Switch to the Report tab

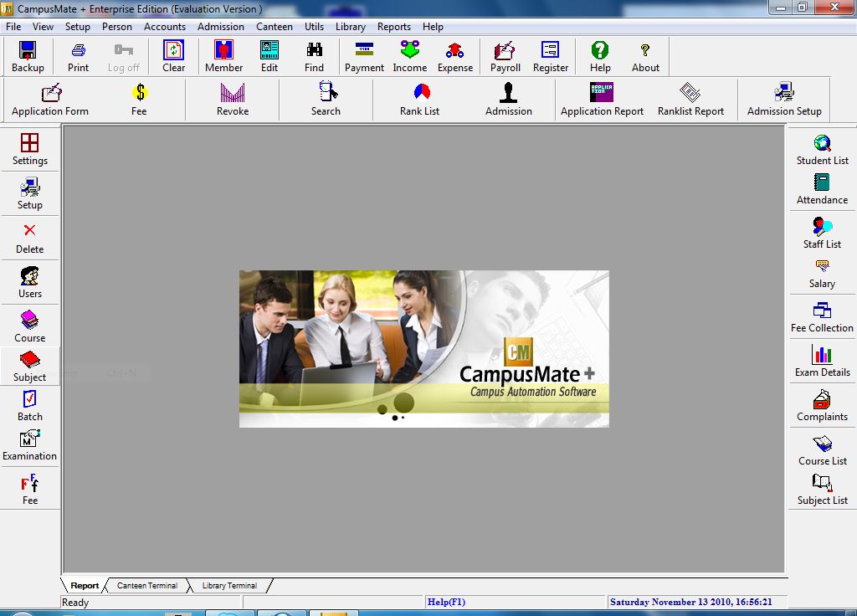click(x=85, y=585)
